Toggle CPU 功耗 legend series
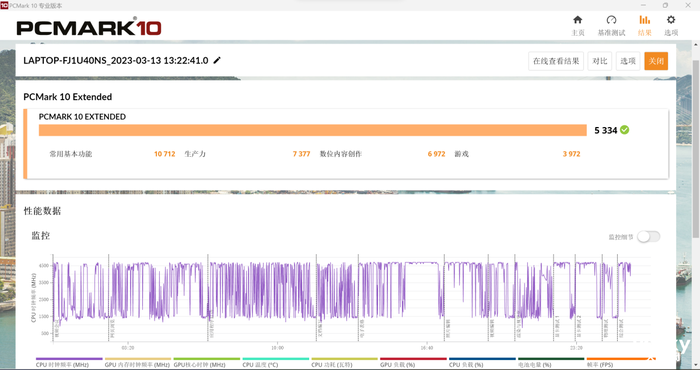 pyautogui.click(x=344, y=362)
